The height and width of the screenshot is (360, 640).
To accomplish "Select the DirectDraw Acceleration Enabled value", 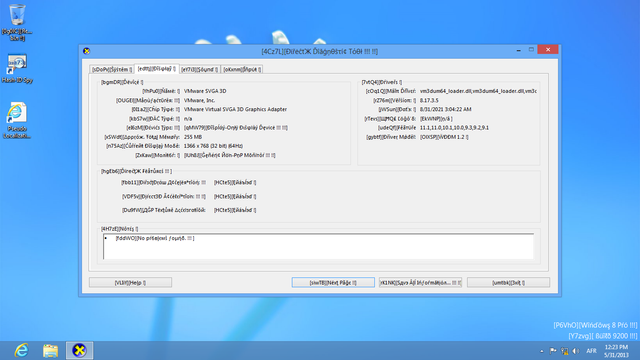I will [235, 182].
